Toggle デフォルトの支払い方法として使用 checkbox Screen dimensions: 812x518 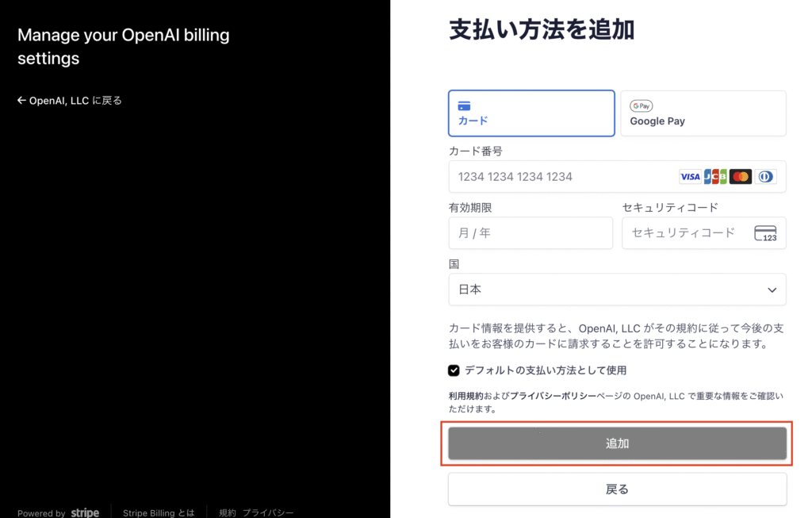(x=454, y=370)
